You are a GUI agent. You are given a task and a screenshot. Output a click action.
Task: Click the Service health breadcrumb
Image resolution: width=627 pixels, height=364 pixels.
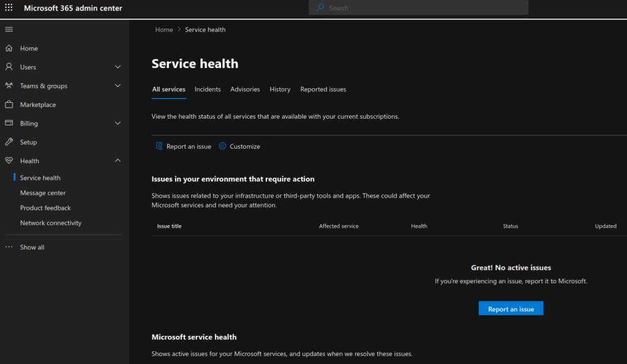point(205,29)
